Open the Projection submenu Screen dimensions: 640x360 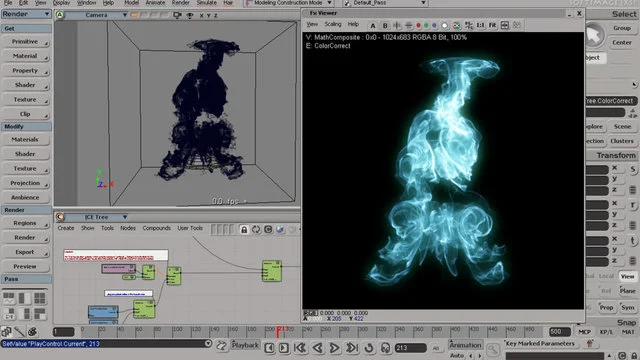[x=26, y=183]
